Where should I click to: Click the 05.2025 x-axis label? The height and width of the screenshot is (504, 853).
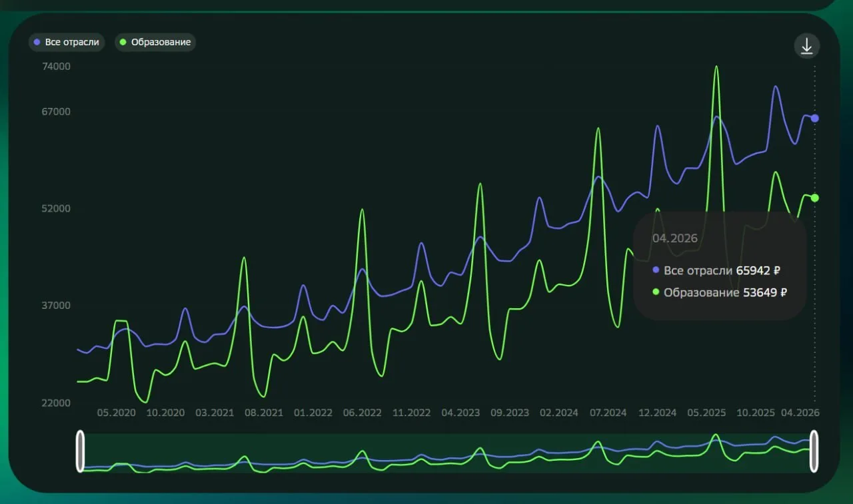click(706, 413)
